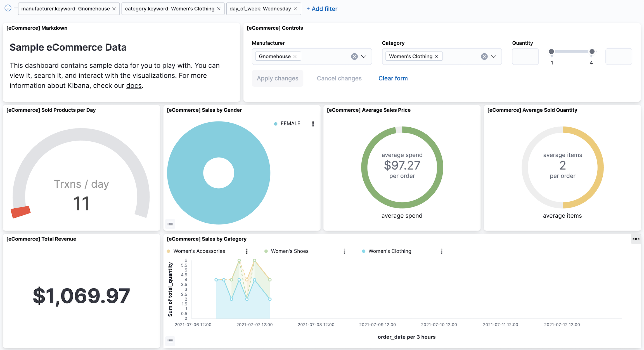Screen dimensions: 644x350
Task: Open the filter options menu icon
Action: [x=8, y=8]
